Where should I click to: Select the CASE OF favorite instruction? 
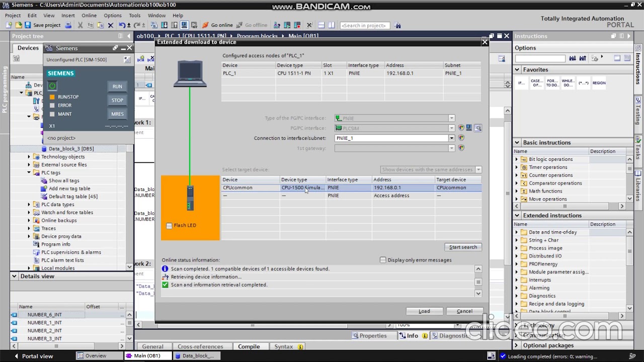537,83
